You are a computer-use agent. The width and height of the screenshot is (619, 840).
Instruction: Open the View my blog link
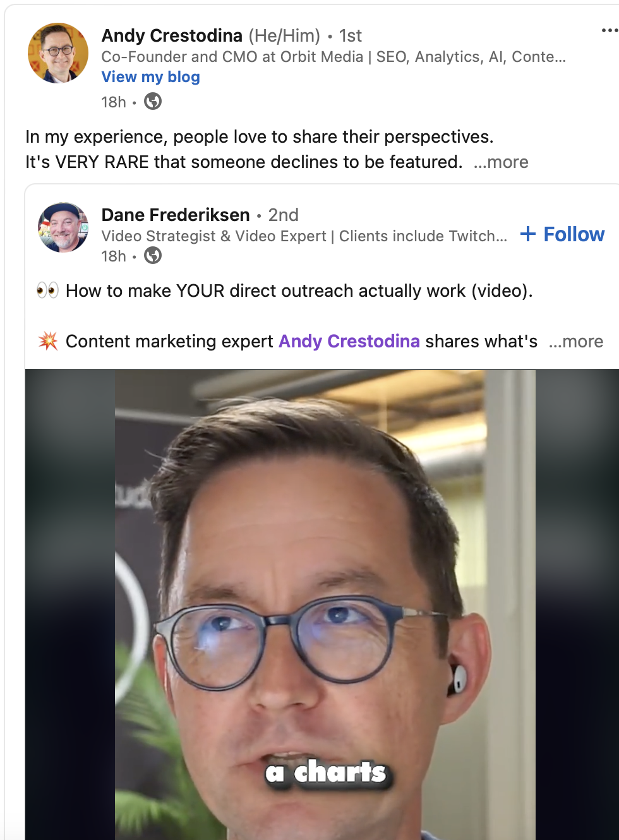click(151, 77)
